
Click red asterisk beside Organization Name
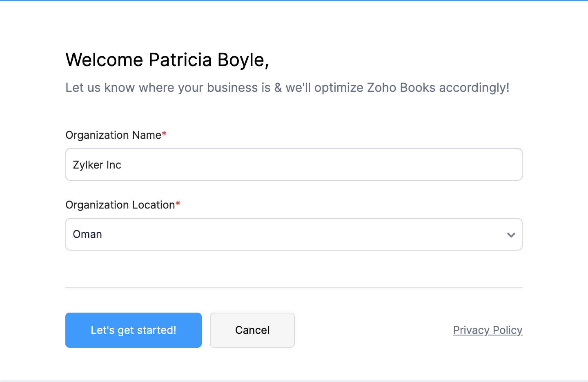pyautogui.click(x=164, y=134)
